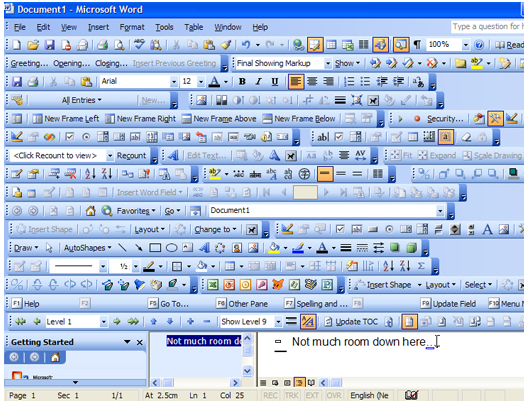524x402 pixels.
Task: Click the Numbering list icon
Action: [349, 82]
